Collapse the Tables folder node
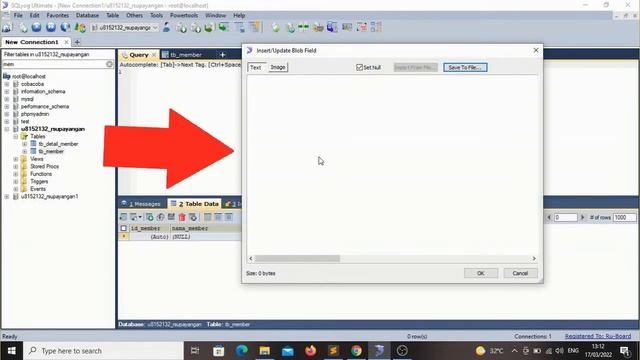 (16, 136)
